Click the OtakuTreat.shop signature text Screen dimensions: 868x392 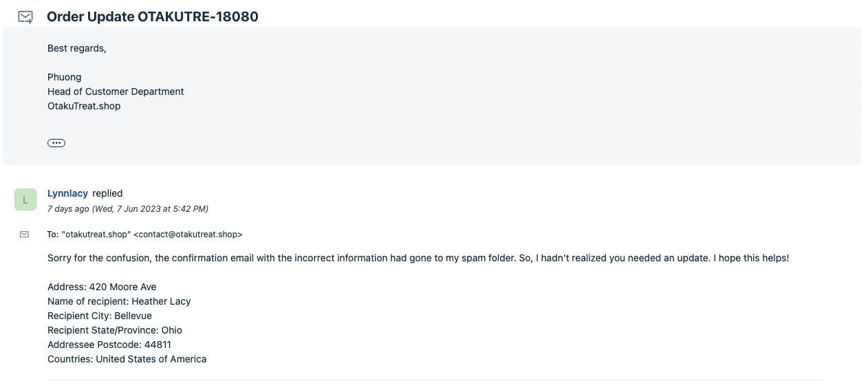(84, 106)
